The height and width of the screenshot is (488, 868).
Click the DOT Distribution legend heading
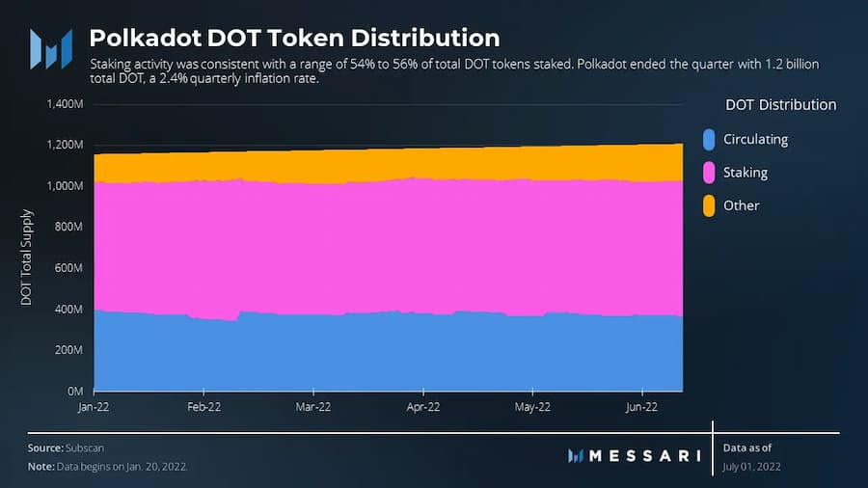click(780, 104)
